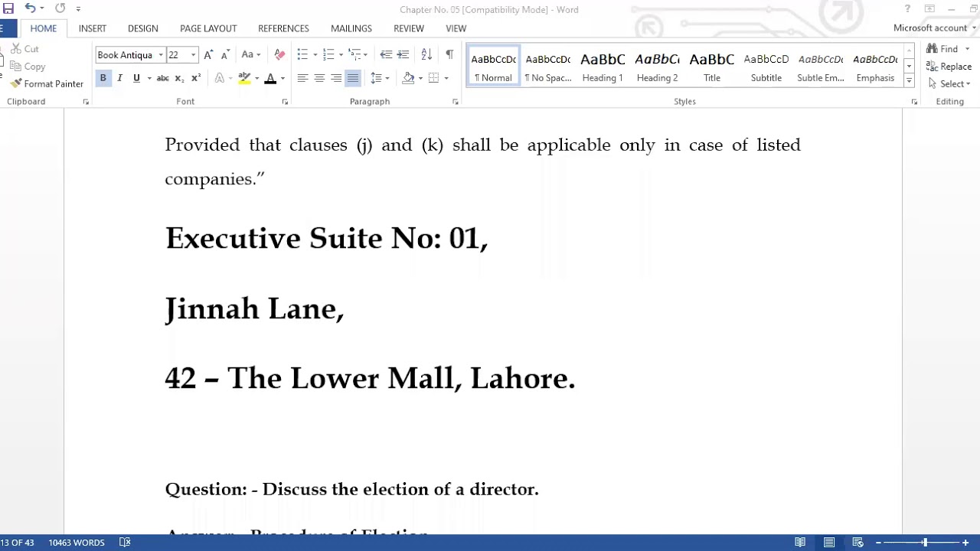Open the Select dropdown in Editing
This screenshot has height=551, width=980.
(x=949, y=84)
